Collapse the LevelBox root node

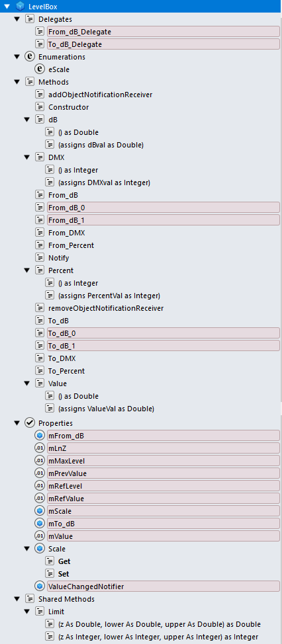pos(7,6)
